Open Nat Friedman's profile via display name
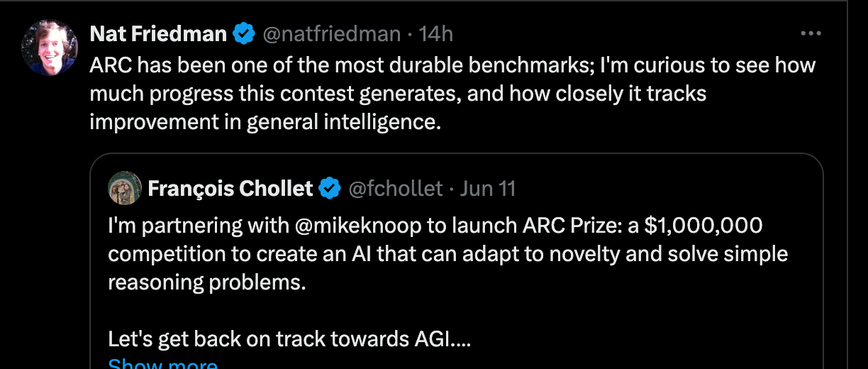The image size is (868, 369). click(x=158, y=33)
